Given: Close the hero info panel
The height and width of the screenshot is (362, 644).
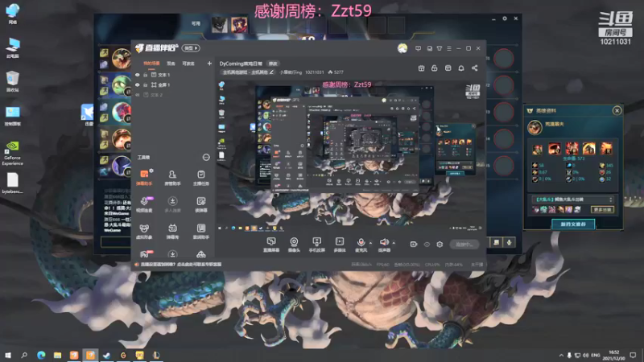Looking at the screenshot, I should click(x=617, y=111).
